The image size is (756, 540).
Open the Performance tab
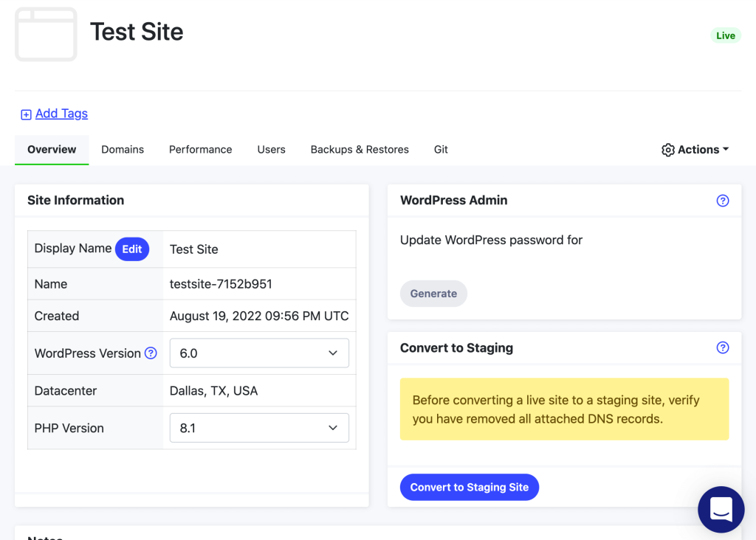pyautogui.click(x=201, y=150)
